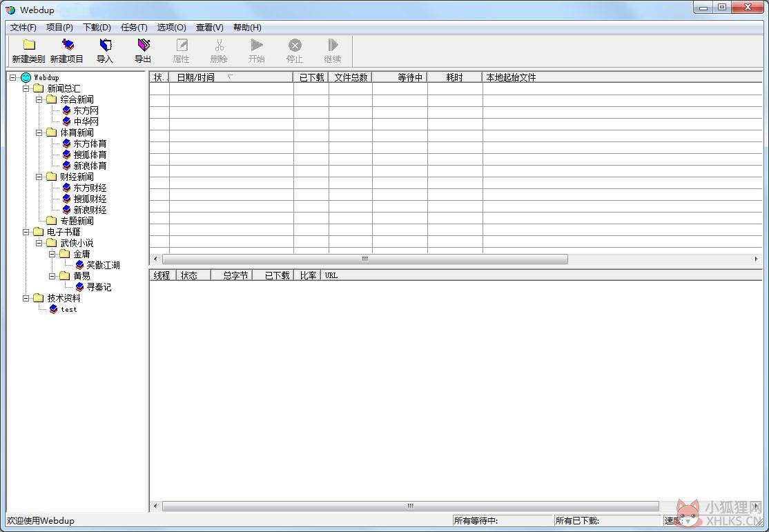The width and height of the screenshot is (769, 532).
Task: Open the 帮助(H) menu
Action: [247, 28]
